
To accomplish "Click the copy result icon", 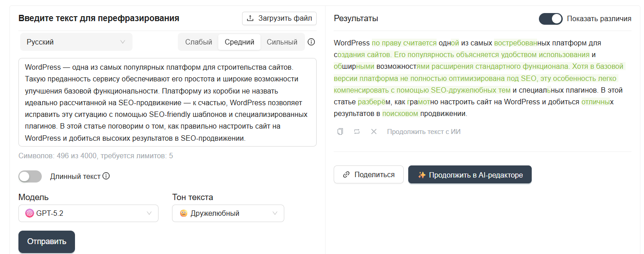I will point(340,132).
